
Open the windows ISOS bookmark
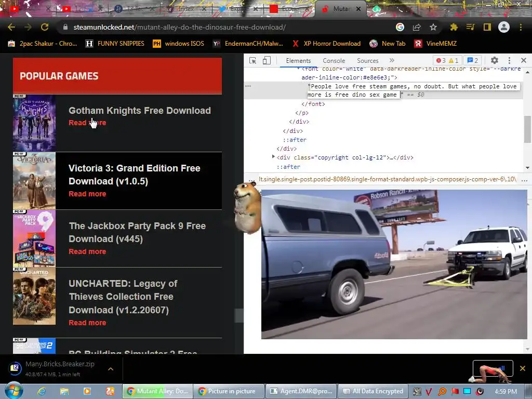tap(179, 44)
